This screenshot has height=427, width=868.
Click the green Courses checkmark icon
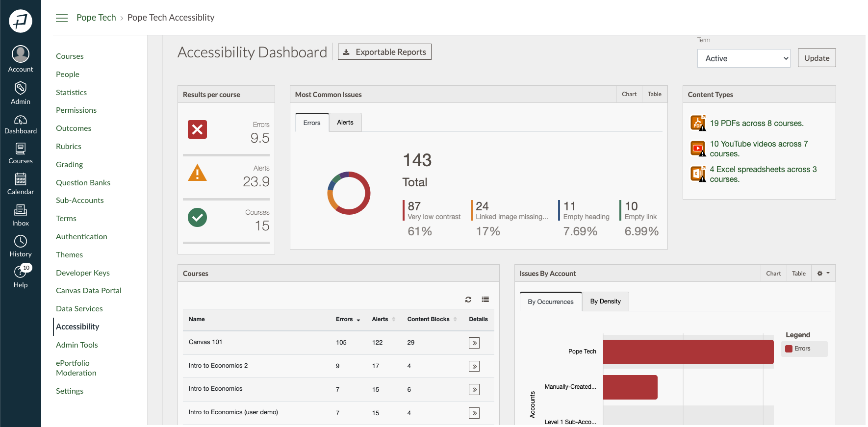click(x=197, y=217)
